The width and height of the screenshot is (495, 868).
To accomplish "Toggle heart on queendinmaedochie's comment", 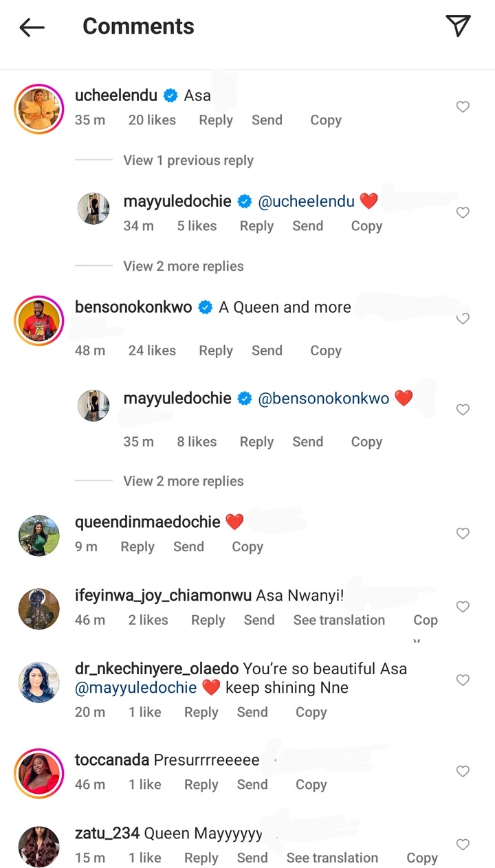I will [463, 533].
